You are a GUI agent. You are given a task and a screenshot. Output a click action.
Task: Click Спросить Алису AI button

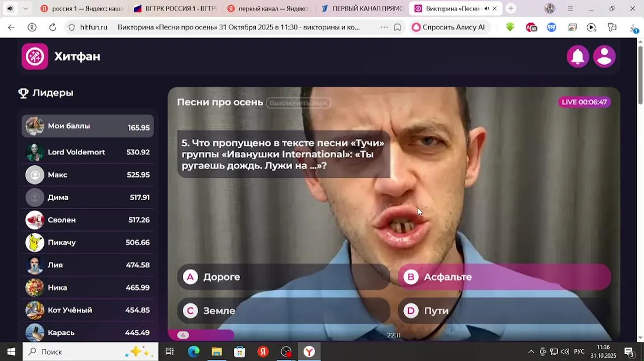448,28
